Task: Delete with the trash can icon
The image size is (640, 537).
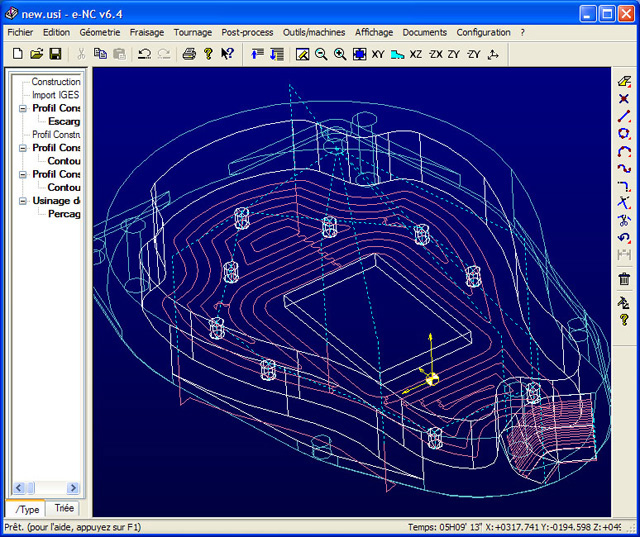Action: tap(624, 279)
